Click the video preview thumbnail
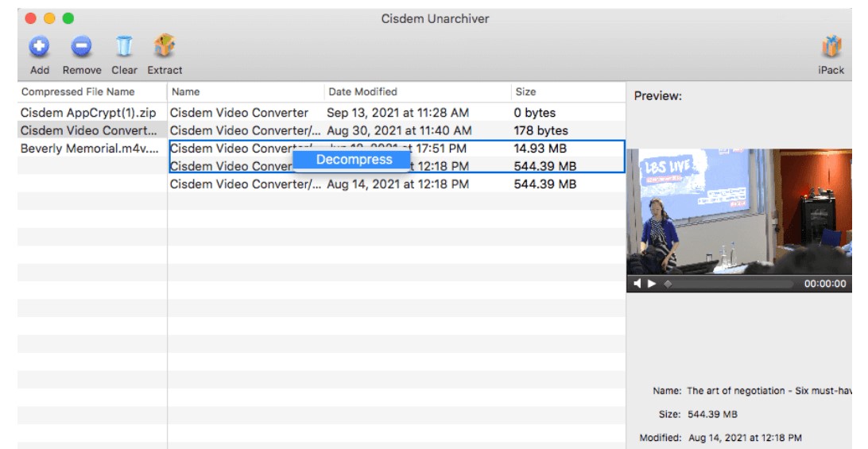 (x=738, y=211)
